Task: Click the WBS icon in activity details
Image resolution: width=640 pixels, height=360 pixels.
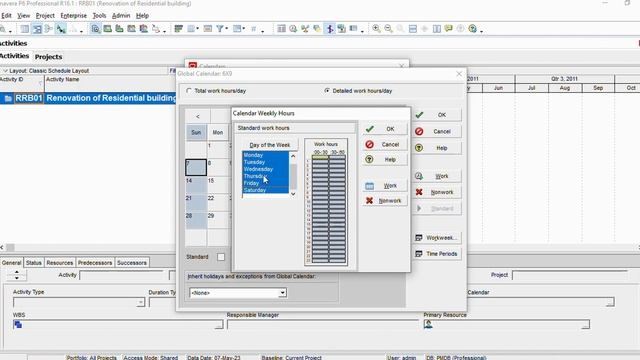Action: [x=18, y=324]
